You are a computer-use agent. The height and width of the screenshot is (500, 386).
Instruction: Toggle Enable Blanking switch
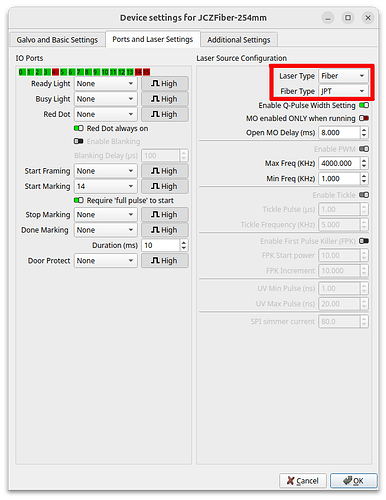tap(79, 141)
